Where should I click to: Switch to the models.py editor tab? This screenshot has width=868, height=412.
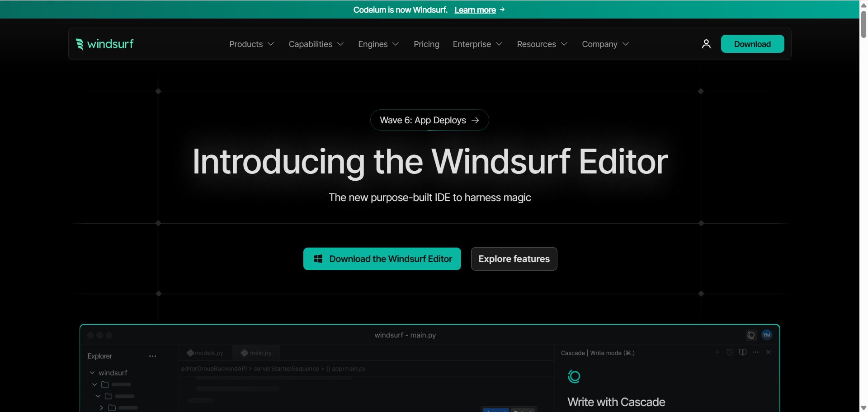205,353
